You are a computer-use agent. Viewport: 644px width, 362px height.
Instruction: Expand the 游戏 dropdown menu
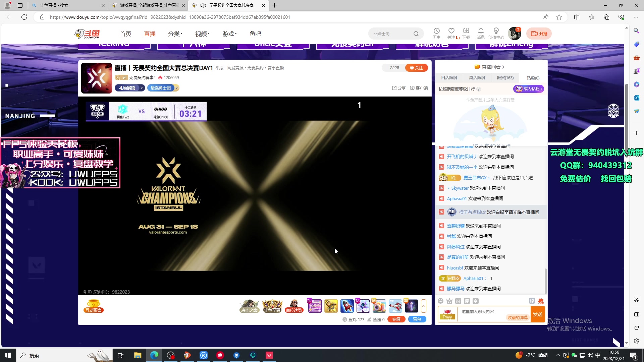[229, 34]
